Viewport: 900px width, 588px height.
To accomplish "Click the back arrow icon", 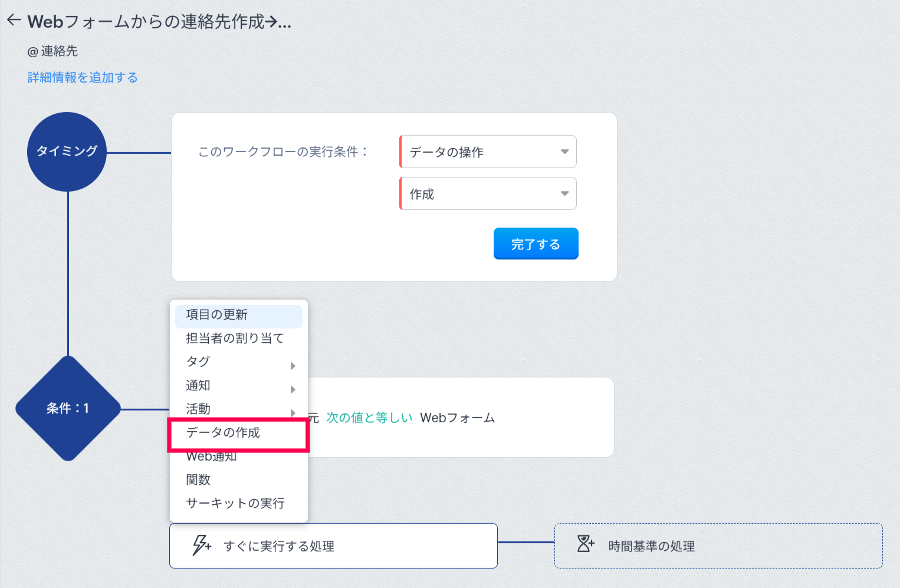I will [14, 21].
